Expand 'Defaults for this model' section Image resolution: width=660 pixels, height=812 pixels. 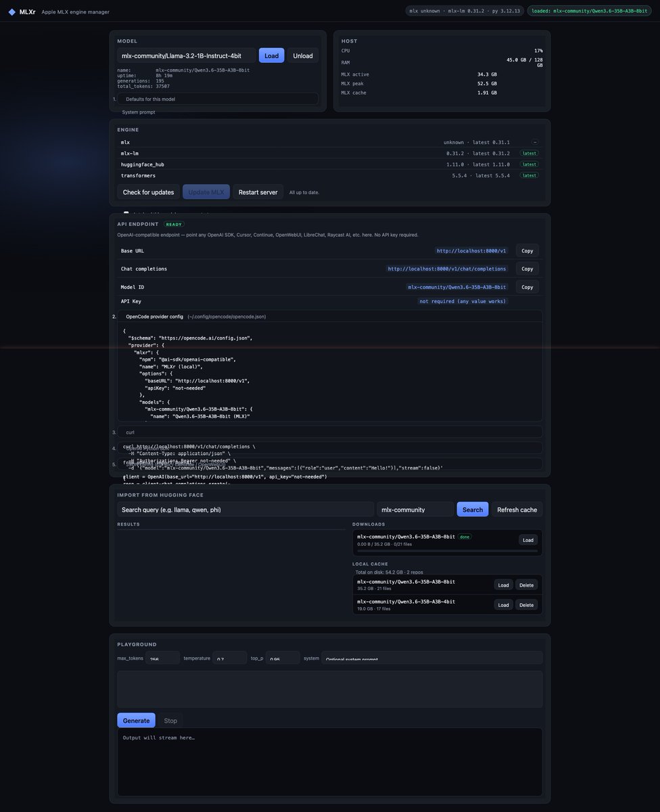tap(218, 99)
